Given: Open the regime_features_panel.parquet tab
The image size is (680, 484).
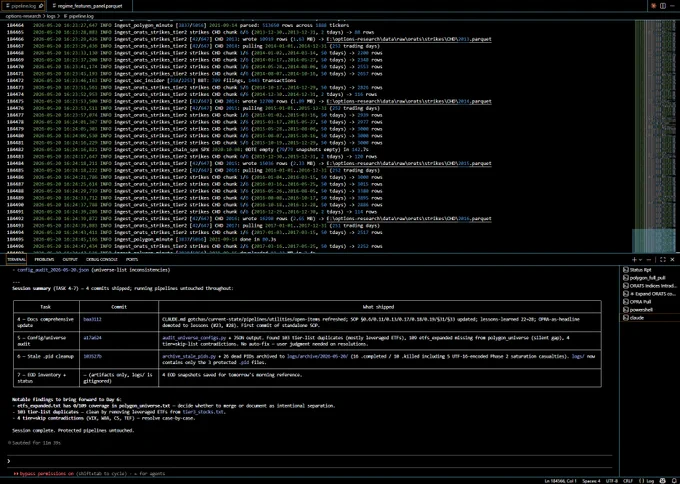Looking at the screenshot, I should point(90,6).
